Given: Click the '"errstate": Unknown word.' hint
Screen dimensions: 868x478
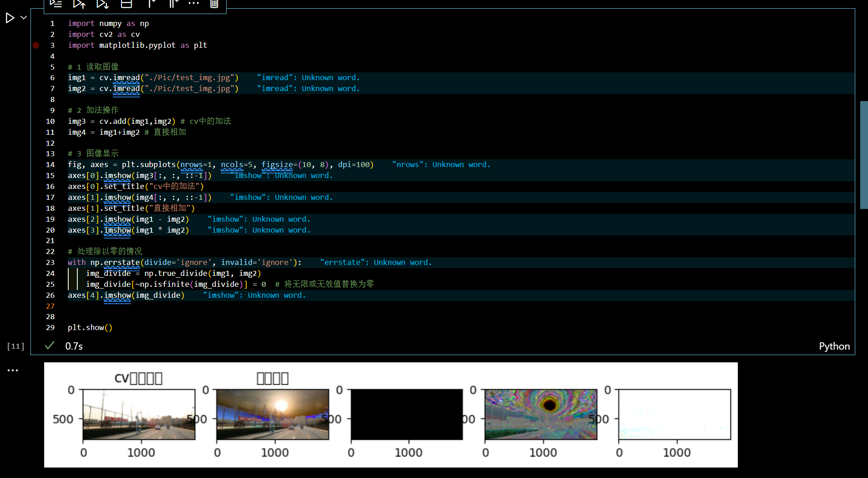Looking at the screenshot, I should point(376,263).
